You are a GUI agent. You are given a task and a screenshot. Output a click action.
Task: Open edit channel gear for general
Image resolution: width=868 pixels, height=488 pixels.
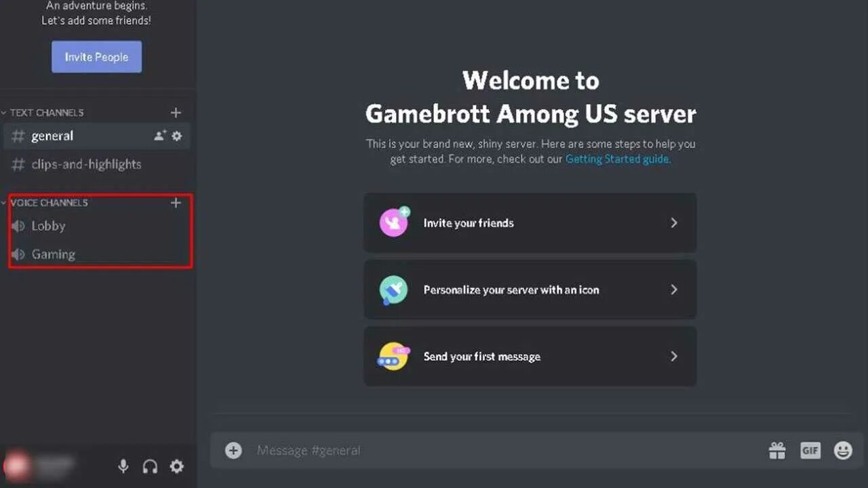[177, 136]
